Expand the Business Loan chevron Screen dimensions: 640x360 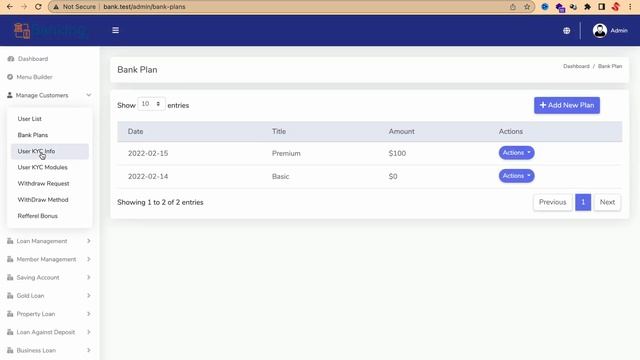click(89, 350)
